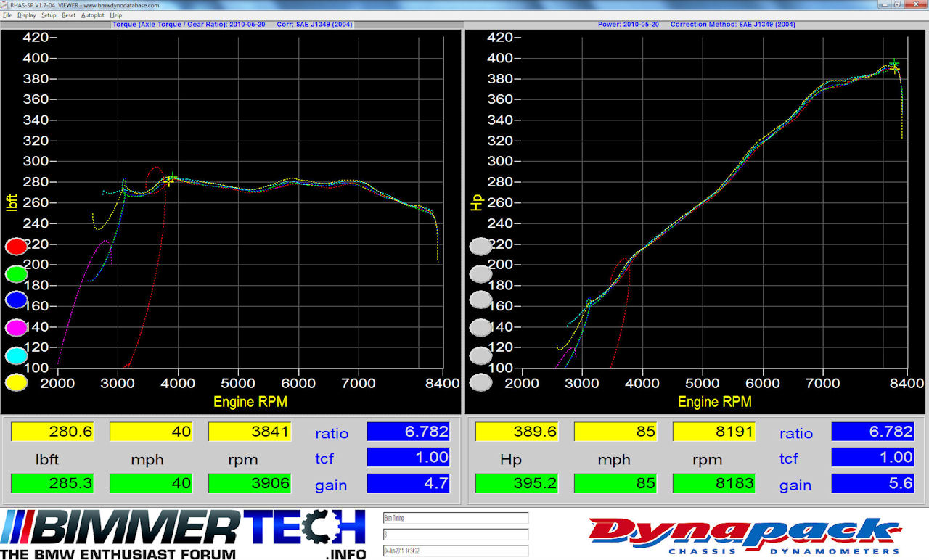Click the torque gain 4.7 field
The height and width of the screenshot is (560, 929).
(x=409, y=484)
